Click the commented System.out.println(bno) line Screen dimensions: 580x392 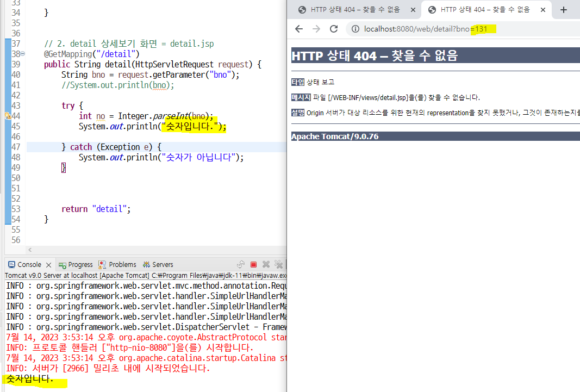pos(117,85)
